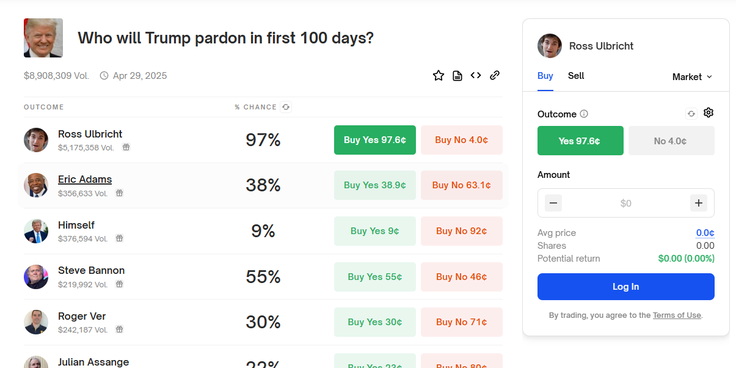Open trade settings gear icon
The image size is (736, 368).
[x=708, y=113]
